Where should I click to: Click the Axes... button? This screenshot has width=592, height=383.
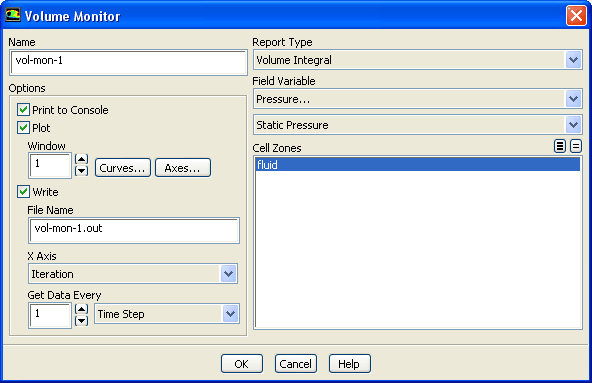click(x=183, y=168)
